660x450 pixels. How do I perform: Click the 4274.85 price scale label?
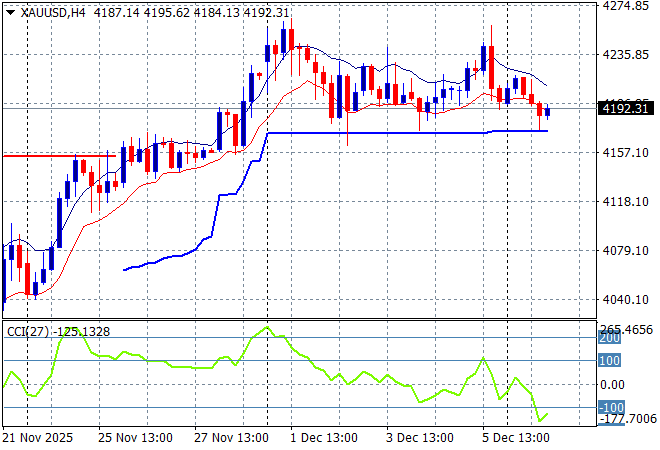pos(625,5)
